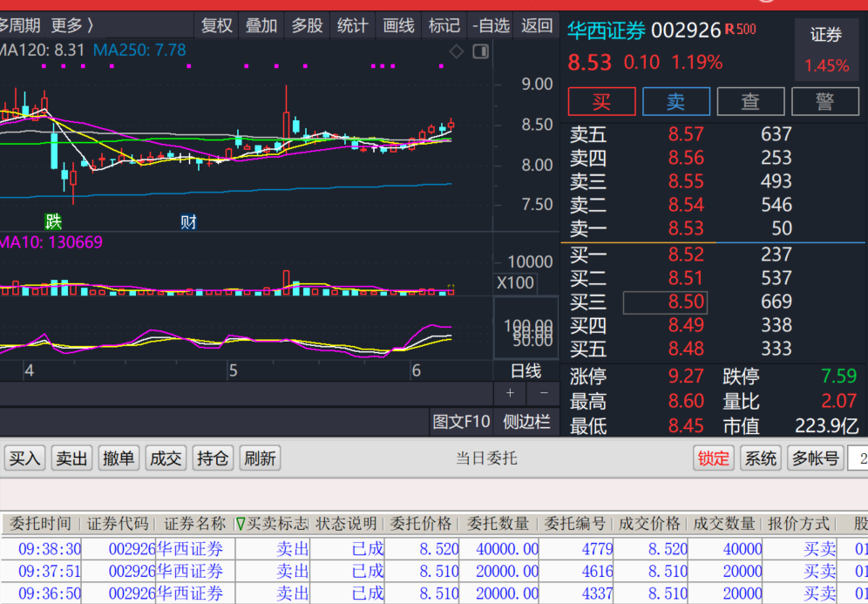
Task: Click the 卖出 trading button
Action: click(71, 458)
